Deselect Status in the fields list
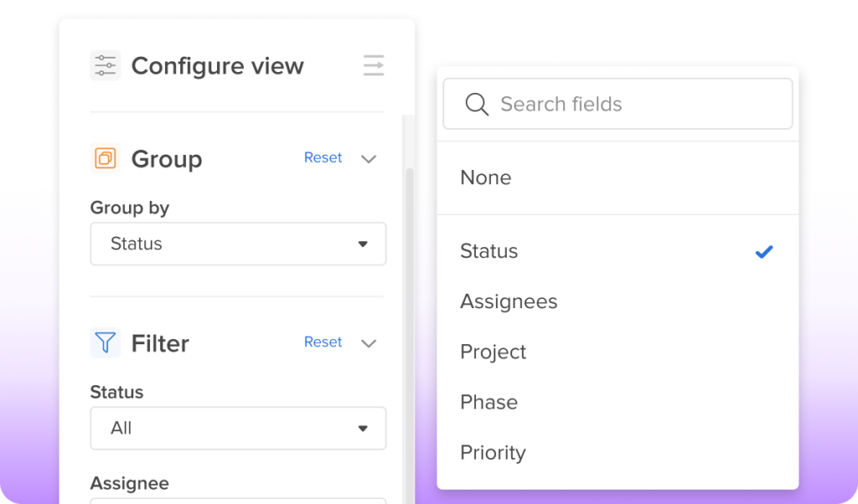Image resolution: width=858 pixels, height=504 pixels. pos(488,251)
